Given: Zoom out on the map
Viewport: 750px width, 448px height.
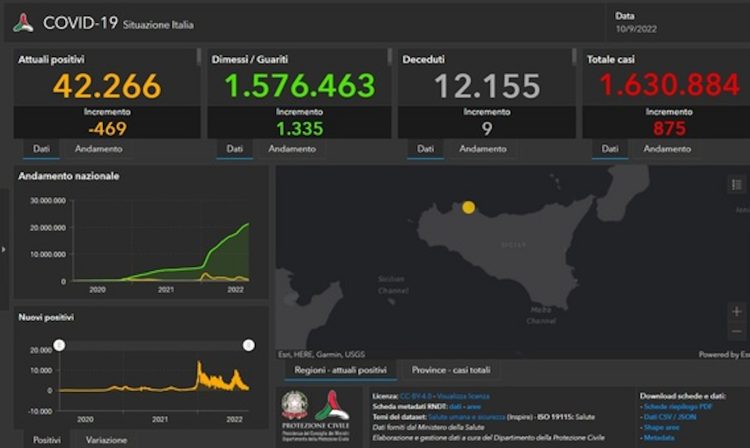Looking at the screenshot, I should 737,332.
